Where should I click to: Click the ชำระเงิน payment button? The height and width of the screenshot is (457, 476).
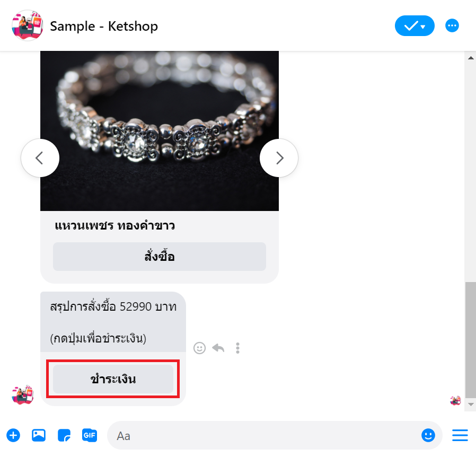113,379
